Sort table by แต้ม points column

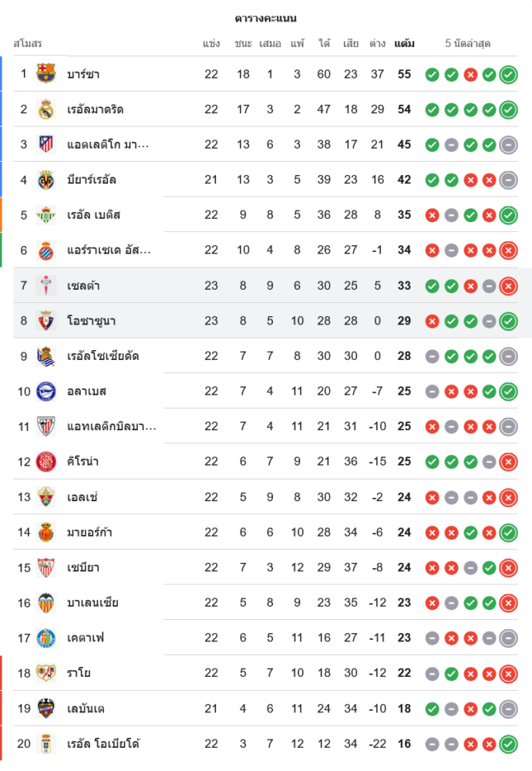(x=404, y=44)
